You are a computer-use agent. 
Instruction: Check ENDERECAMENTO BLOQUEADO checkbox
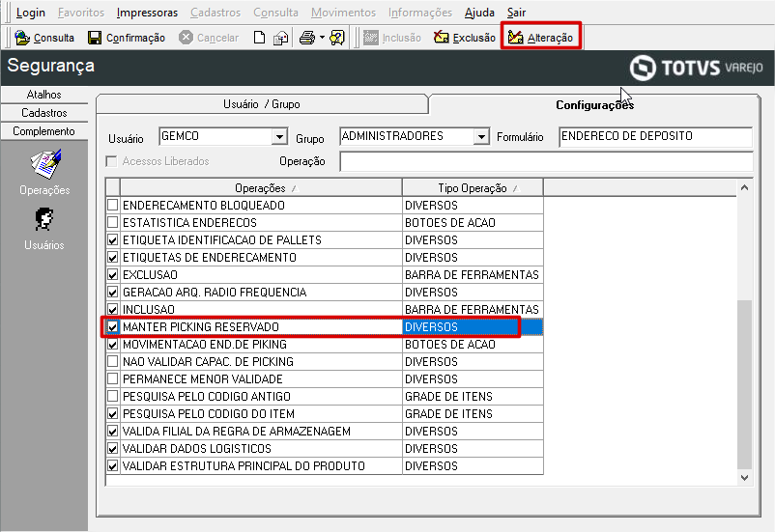[x=113, y=205]
